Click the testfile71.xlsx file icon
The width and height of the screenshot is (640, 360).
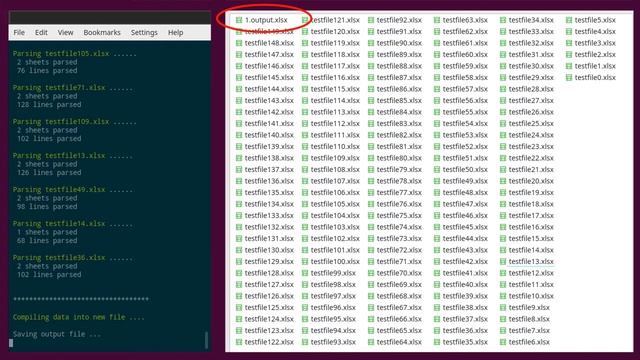click(x=371, y=261)
